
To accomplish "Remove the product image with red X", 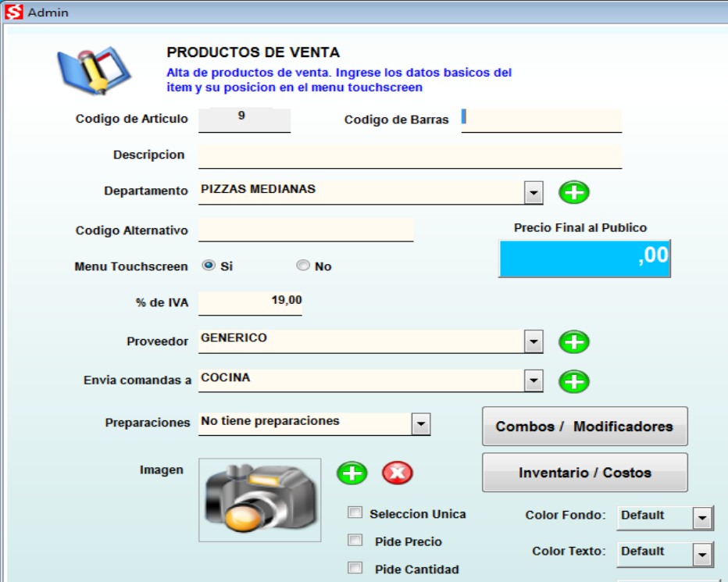I will coord(398,473).
